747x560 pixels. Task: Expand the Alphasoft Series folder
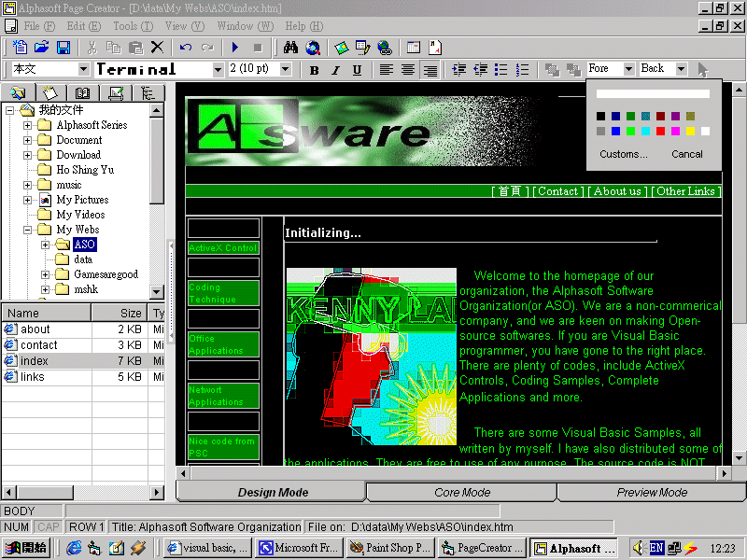(x=28, y=125)
